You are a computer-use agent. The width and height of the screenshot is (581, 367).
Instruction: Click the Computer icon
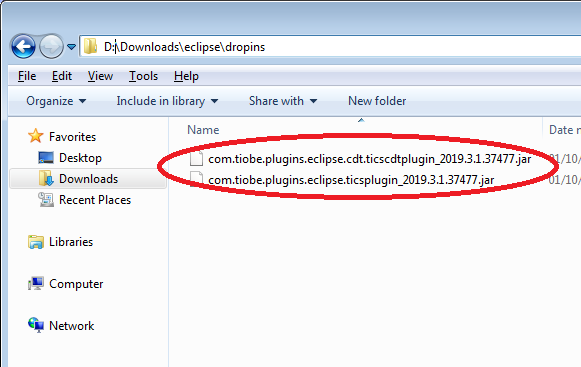(x=36, y=284)
